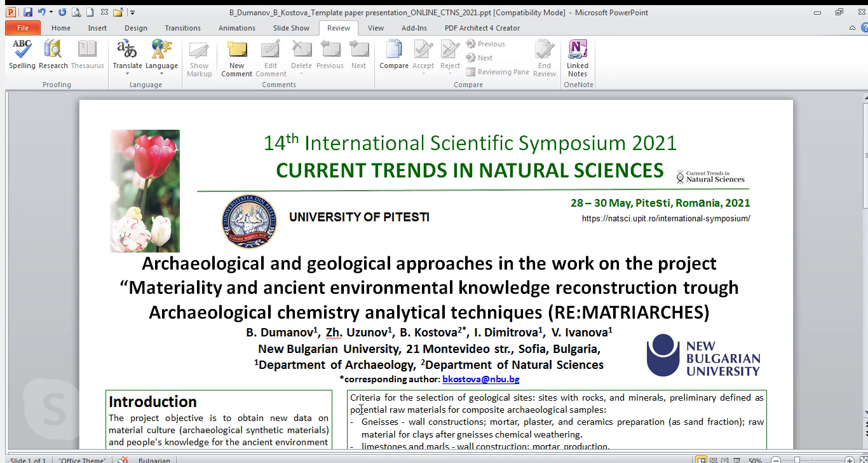Switch to Normal view in status bar
The width and height of the screenshot is (868, 463).
click(701, 460)
